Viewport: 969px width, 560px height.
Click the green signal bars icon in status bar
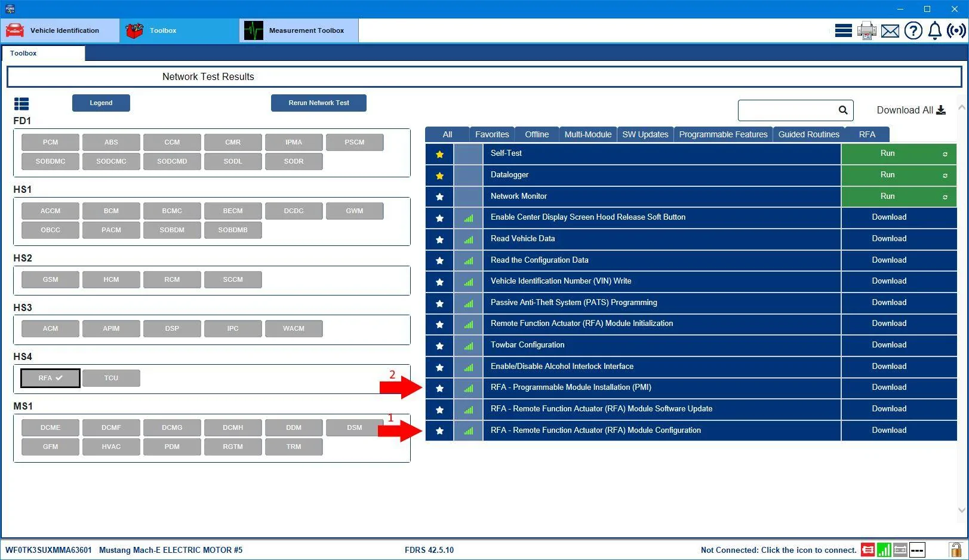click(x=884, y=550)
